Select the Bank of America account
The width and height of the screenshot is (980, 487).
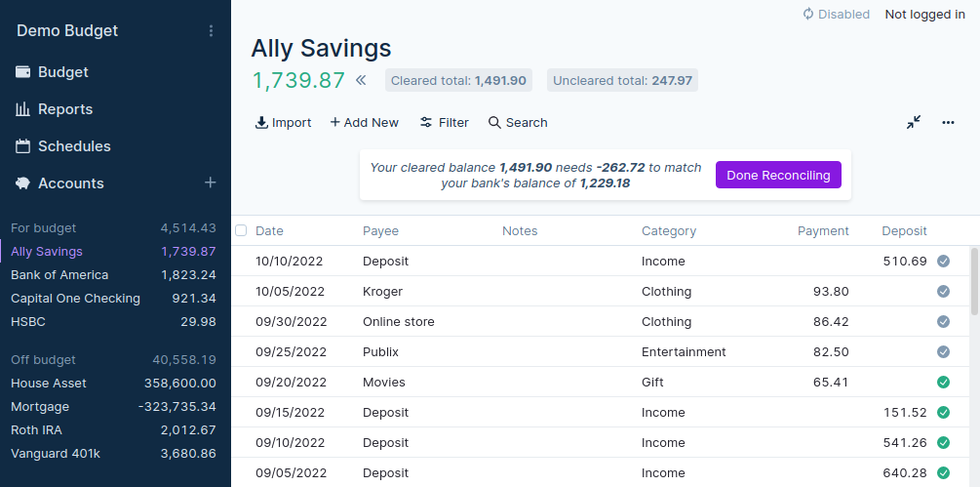click(59, 275)
